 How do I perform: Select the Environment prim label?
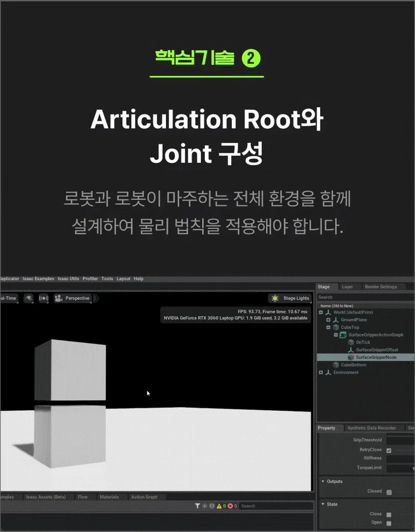tap(346, 372)
